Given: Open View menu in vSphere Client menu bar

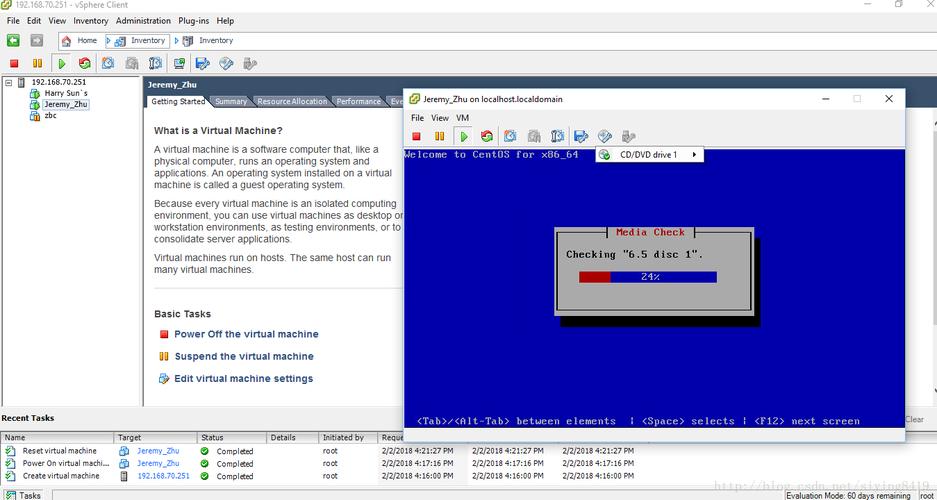Looking at the screenshot, I should [57, 20].
